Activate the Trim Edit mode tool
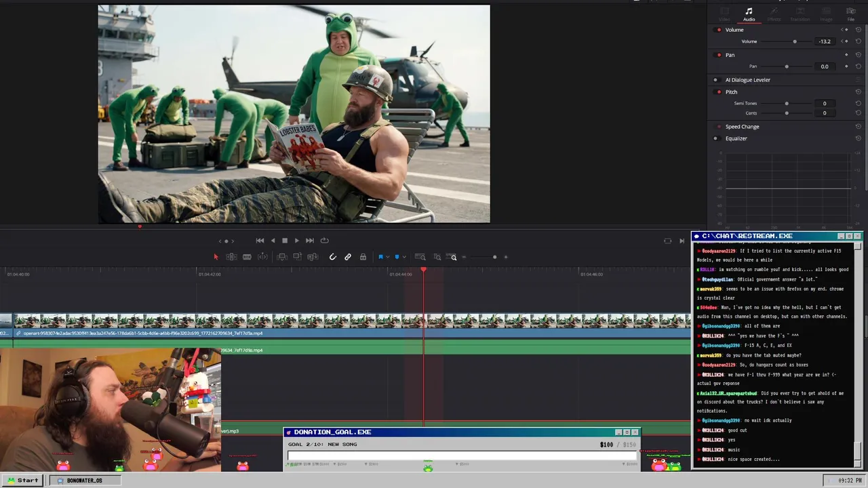 tap(231, 257)
